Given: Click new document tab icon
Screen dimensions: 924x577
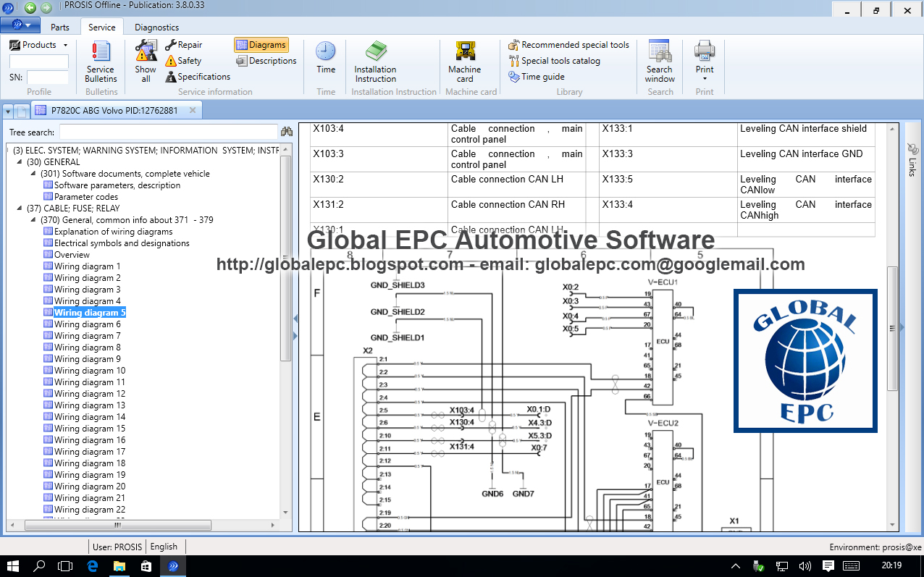Looking at the screenshot, I should tap(22, 111).
